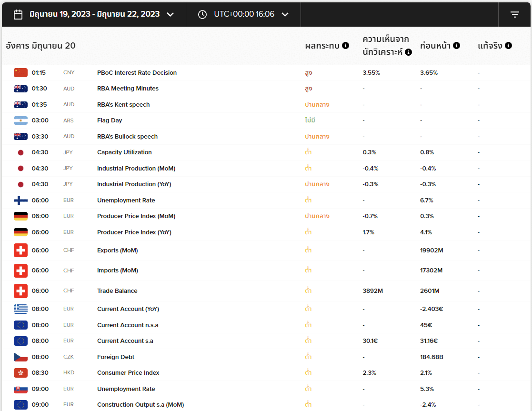This screenshot has height=411, width=532.
Task: Click Swiss flag on Trade Balance row
Action: click(20, 291)
